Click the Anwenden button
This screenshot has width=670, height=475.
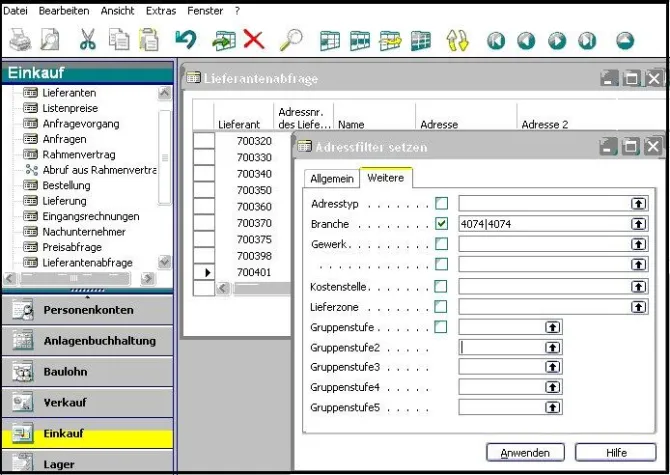[525, 452]
